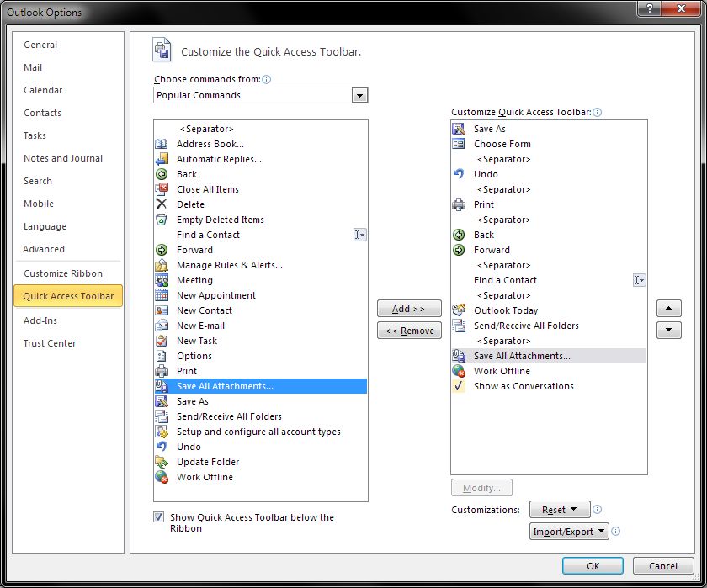Viewport: 707px width, 588px height.
Task: Click the Help question mark button
Action: click(x=650, y=8)
